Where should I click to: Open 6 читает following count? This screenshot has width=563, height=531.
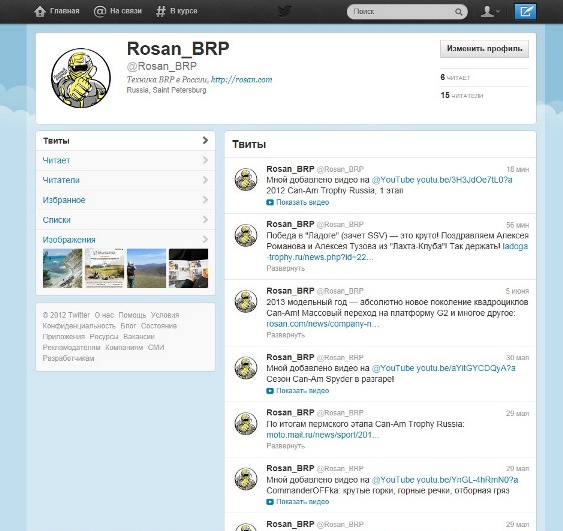(455, 77)
